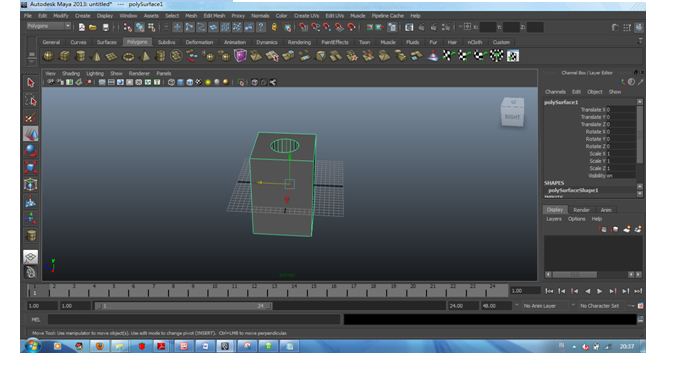The image size is (684, 378).
Task: Activate the Rotate tool in toolbox
Action: [x=31, y=150]
